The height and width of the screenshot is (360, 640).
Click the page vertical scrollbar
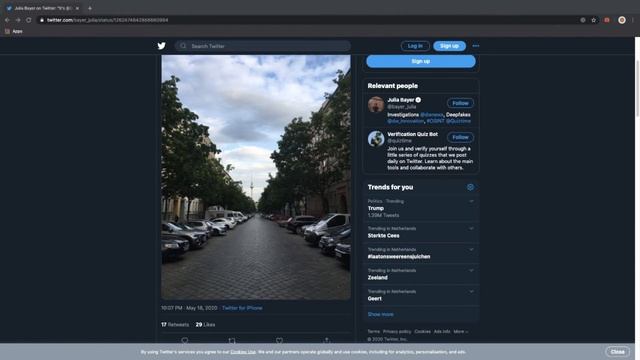pyautogui.click(x=637, y=89)
